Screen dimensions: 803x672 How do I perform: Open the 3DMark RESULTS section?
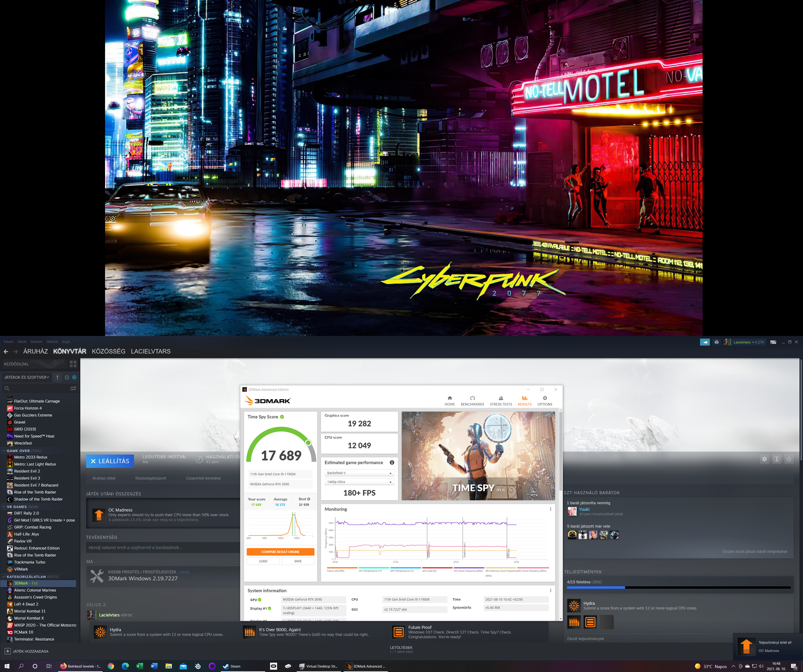coord(524,401)
